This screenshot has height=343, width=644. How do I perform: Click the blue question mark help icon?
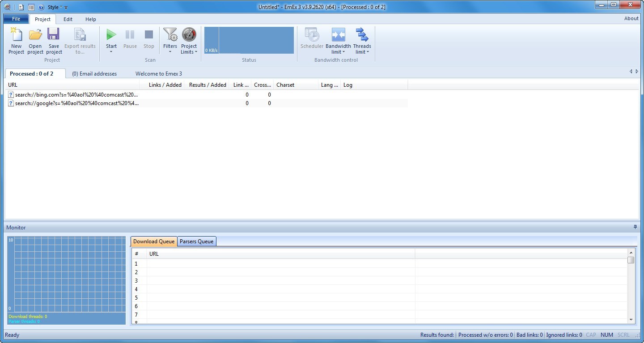tap(41, 7)
